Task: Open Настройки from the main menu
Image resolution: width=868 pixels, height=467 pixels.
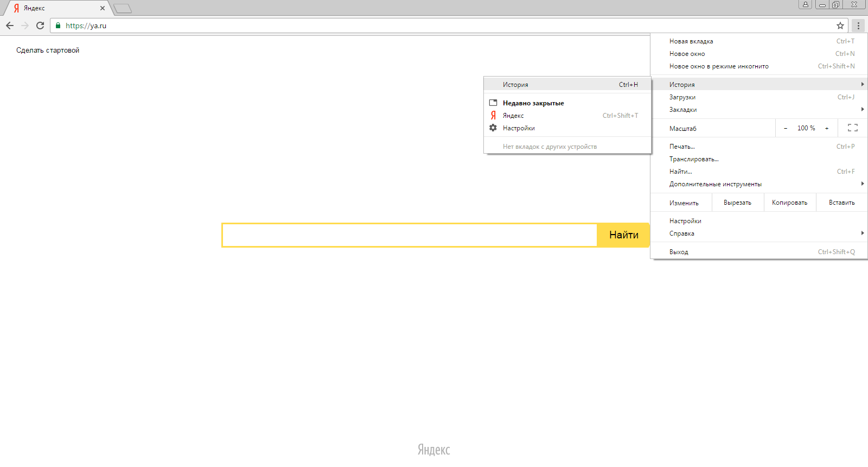Action: [759, 221]
